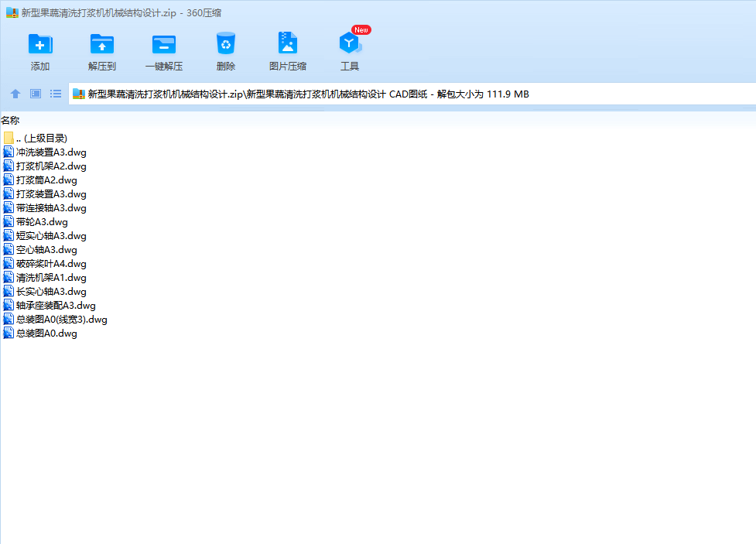Click the dwg icon beside 打浆筒A2.dwg
The image size is (756, 544).
[x=9, y=180]
